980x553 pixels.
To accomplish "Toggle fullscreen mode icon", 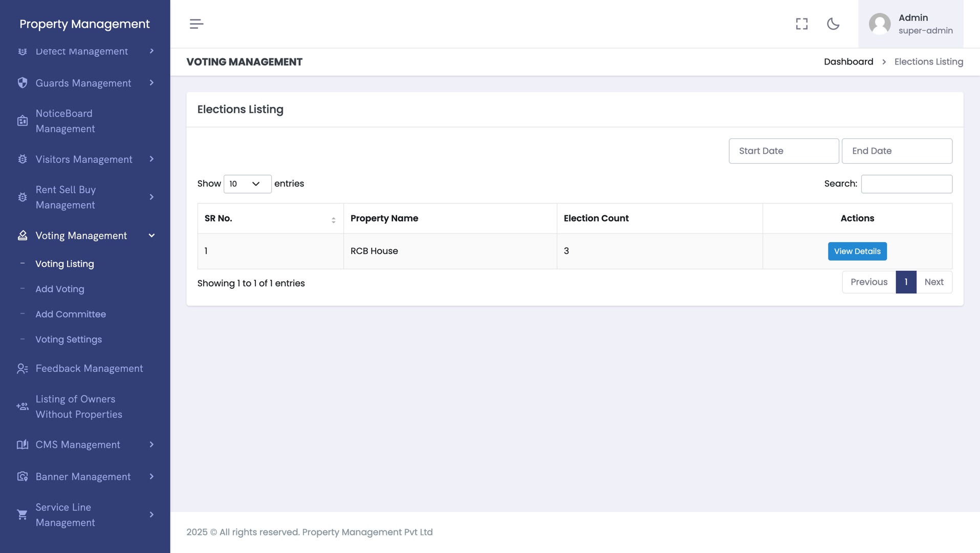I will [801, 24].
